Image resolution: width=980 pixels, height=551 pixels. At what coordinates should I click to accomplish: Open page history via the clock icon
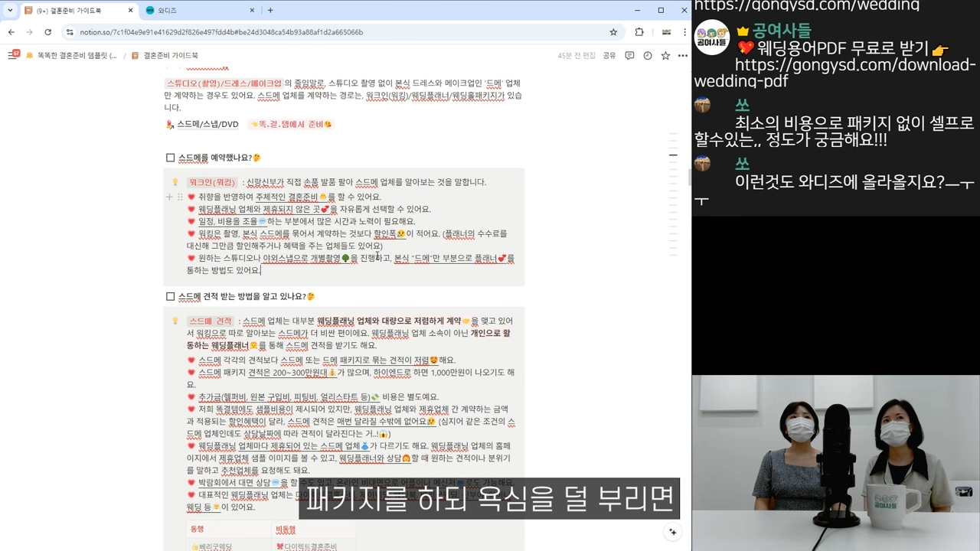[x=647, y=55]
